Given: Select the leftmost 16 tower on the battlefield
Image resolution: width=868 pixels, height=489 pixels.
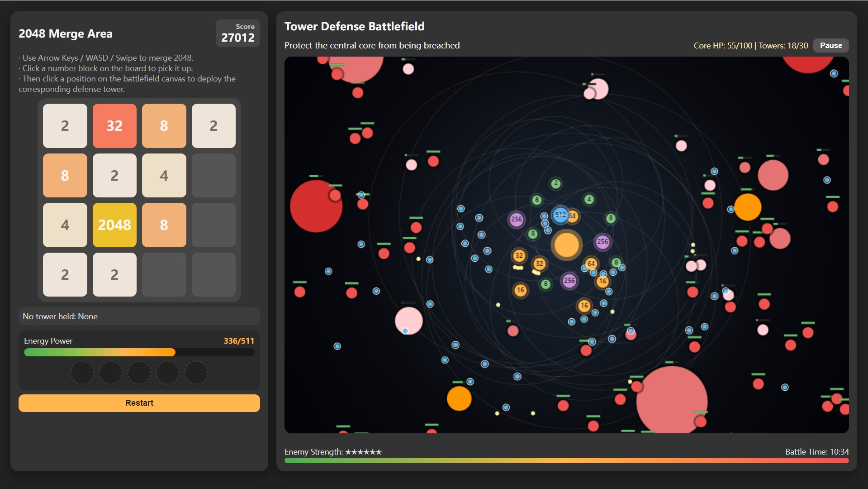Looking at the screenshot, I should (521, 290).
